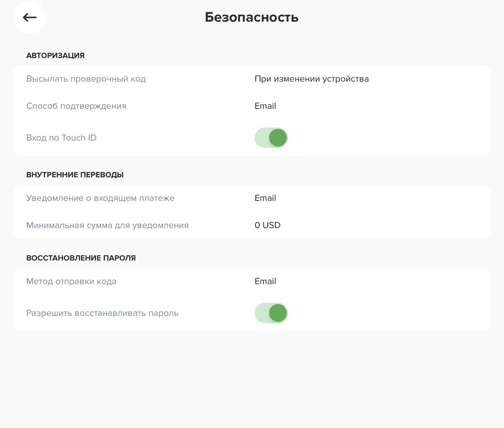The height and width of the screenshot is (428, 504).
Task: Click the "Восстановление пароля" section header
Action: tap(81, 258)
